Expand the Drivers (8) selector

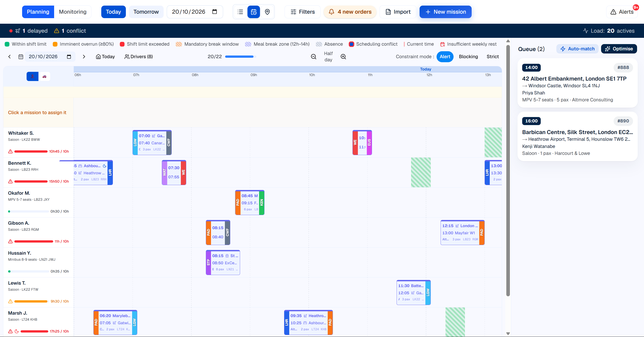click(x=139, y=57)
